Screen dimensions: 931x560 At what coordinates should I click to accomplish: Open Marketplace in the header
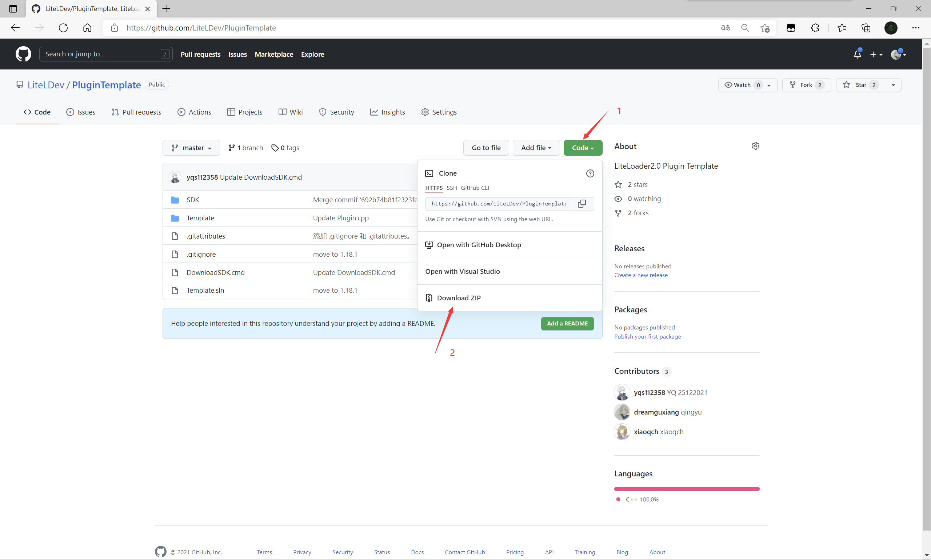tap(273, 54)
